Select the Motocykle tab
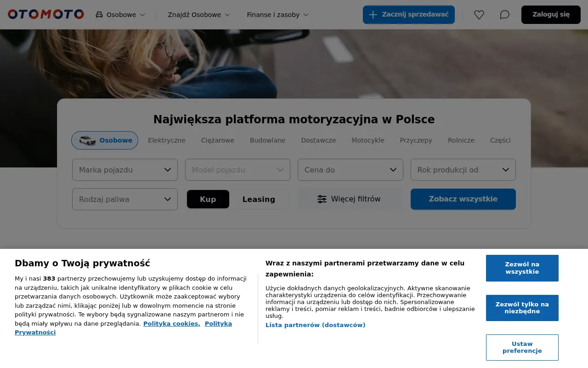The width and height of the screenshot is (588, 368). (x=368, y=140)
